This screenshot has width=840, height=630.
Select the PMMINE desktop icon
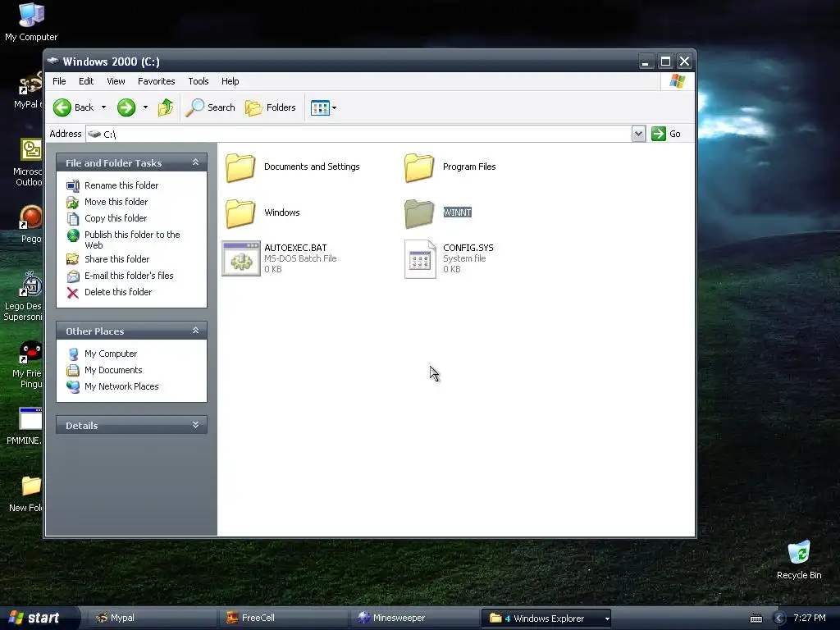coord(30,419)
